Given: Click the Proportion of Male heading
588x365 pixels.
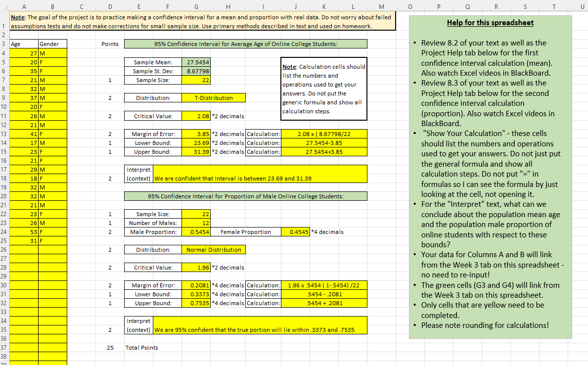Looking at the screenshot, I should pos(246,196).
